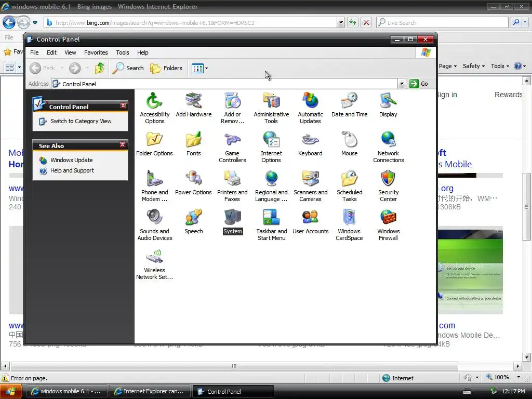Viewport: 532px width, 399px height.
Task: Switch to Internet Explorer cannot taskbar item
Action: pos(150,392)
